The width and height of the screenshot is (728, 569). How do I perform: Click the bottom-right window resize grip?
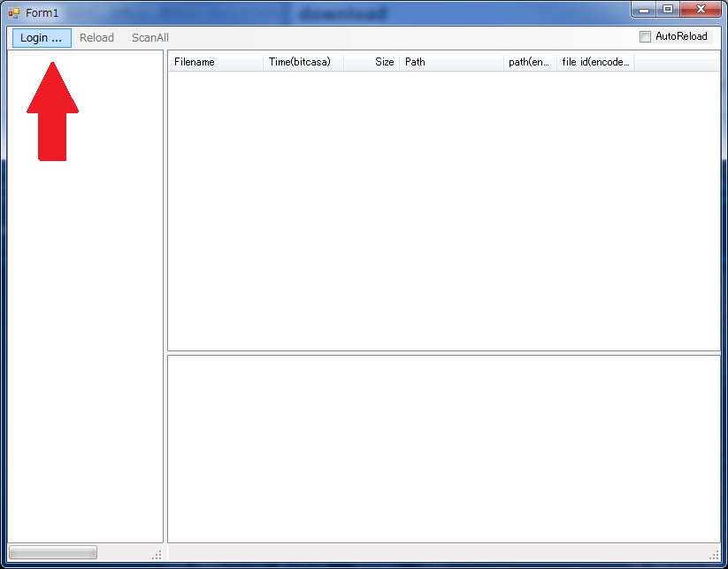coord(715,555)
